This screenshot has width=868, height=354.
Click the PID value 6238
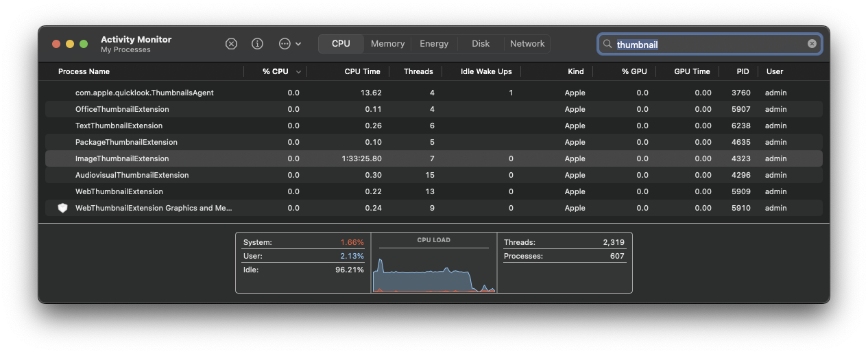[741, 126]
